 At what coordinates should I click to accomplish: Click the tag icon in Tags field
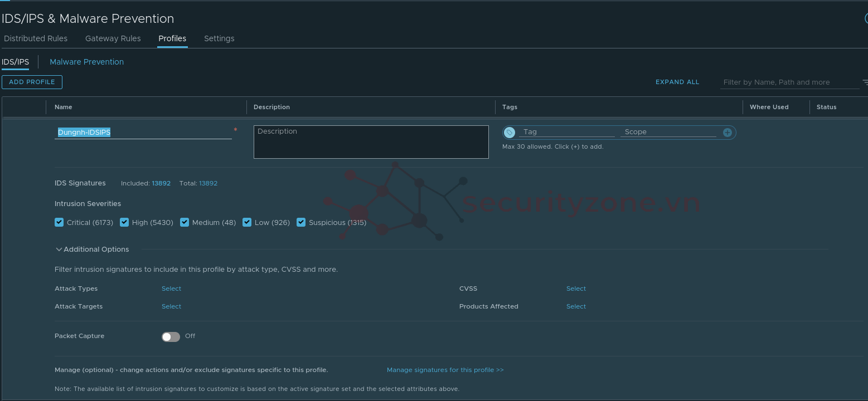509,133
